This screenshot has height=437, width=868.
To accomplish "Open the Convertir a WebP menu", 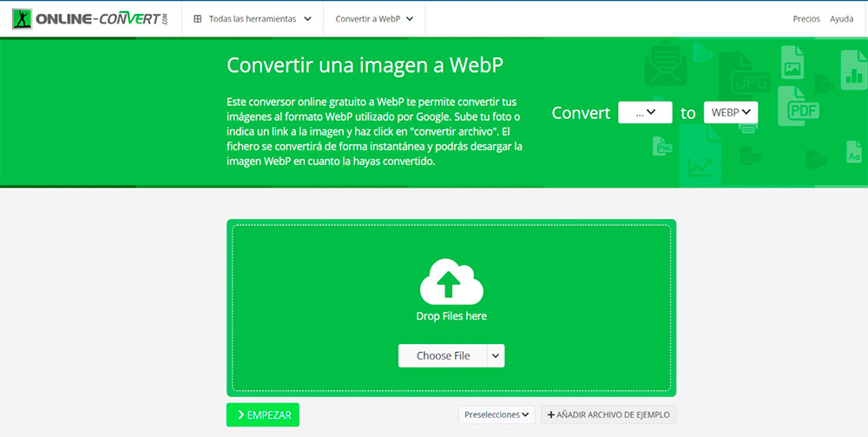I will [x=374, y=18].
